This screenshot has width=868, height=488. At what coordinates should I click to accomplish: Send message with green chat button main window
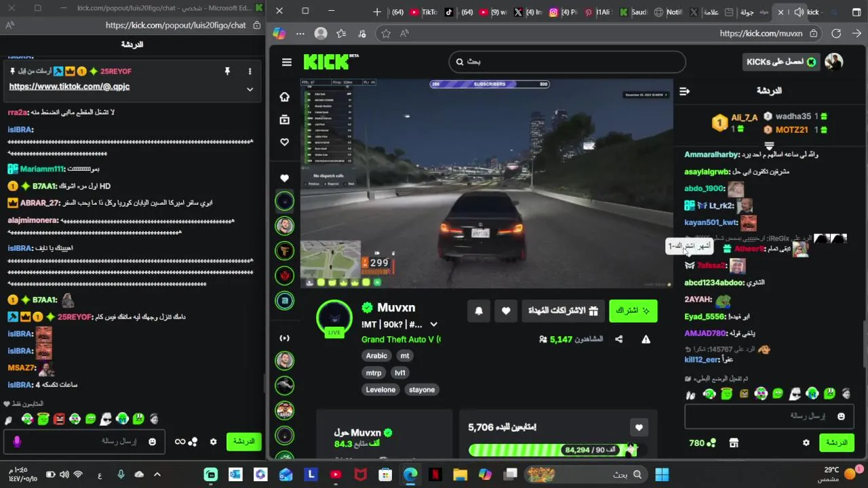(836, 443)
